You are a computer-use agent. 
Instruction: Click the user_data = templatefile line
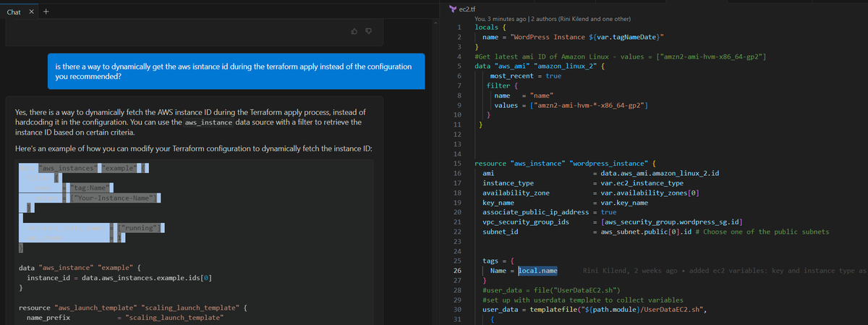(x=594, y=310)
